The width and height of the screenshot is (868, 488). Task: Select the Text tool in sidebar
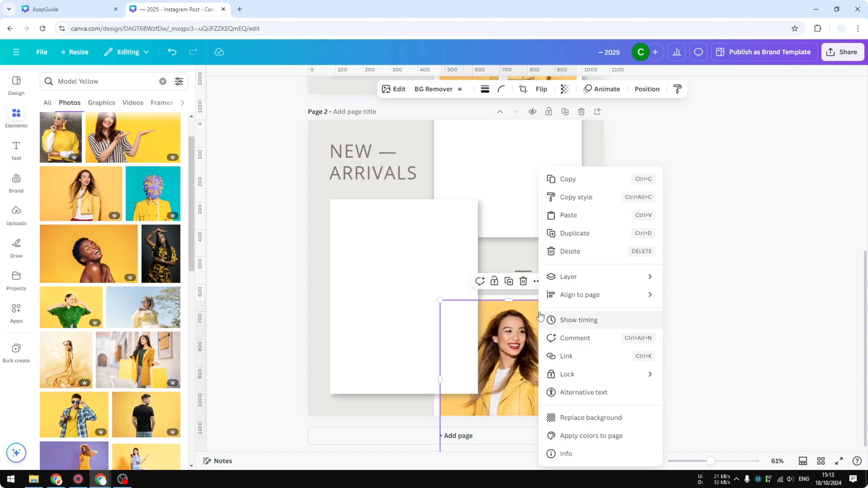tap(16, 150)
